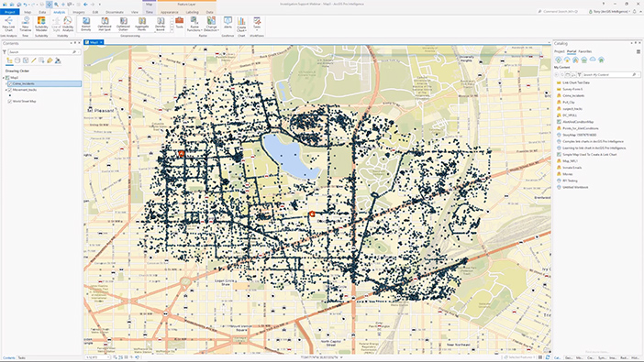The width and height of the screenshot is (644, 362).
Task: Select the My Favorites portal icon
Action: (x=567, y=60)
